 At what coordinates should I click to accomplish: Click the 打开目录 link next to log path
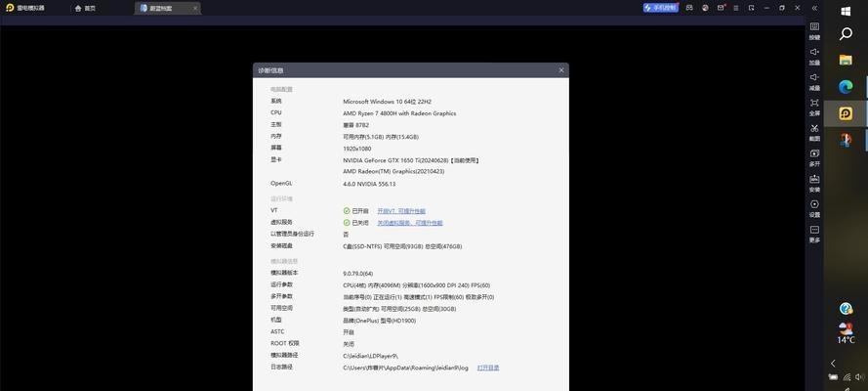pyautogui.click(x=488, y=368)
